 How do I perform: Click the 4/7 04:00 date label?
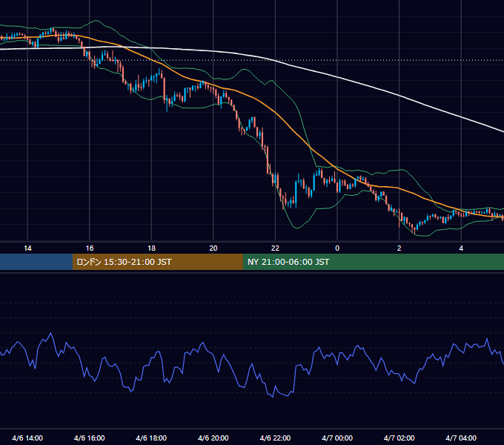(461, 438)
